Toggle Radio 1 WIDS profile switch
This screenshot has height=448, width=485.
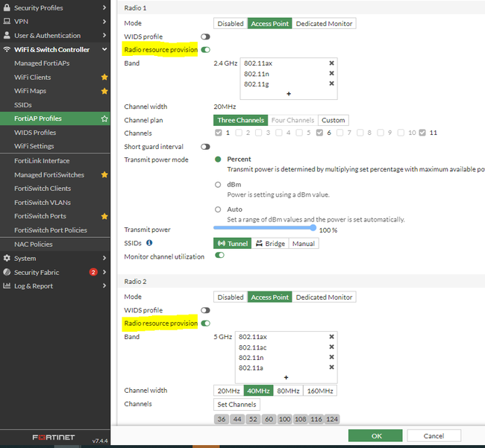205,37
